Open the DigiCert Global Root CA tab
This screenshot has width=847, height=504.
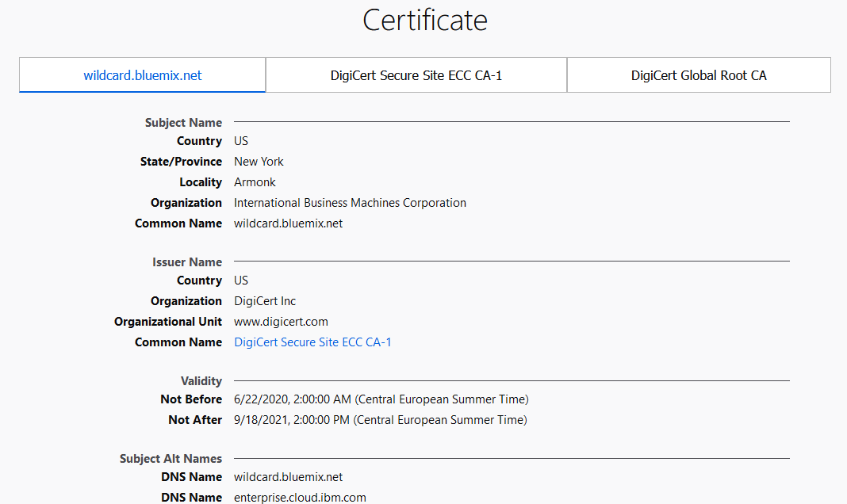699,75
